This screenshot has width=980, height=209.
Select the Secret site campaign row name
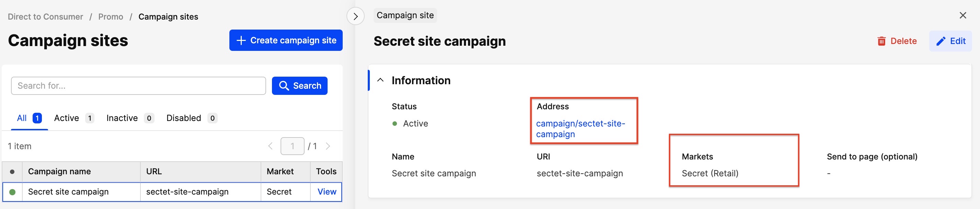68,192
